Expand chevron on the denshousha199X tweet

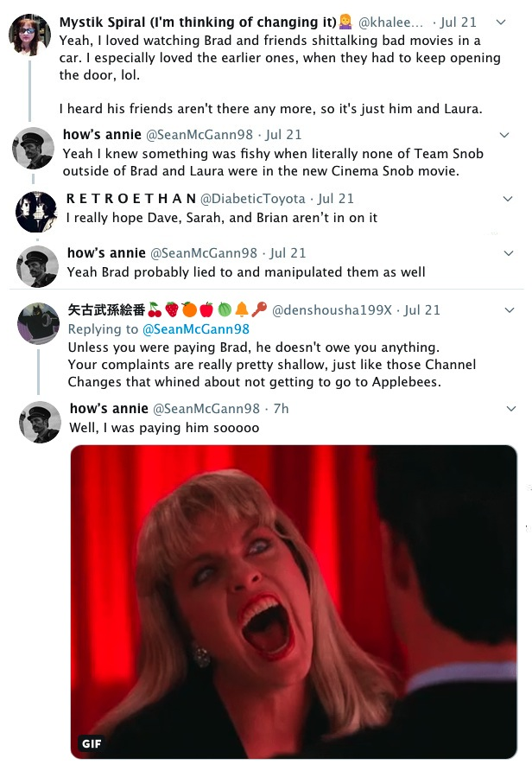[x=510, y=310]
